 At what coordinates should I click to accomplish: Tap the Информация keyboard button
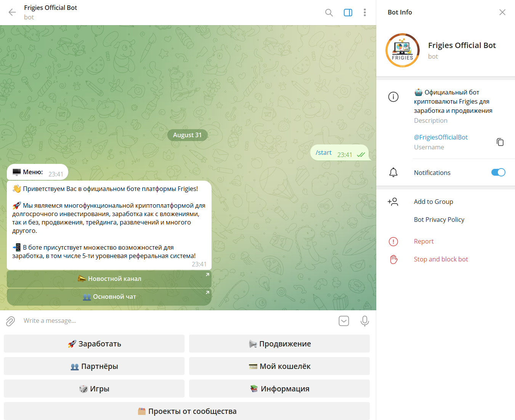click(x=279, y=389)
